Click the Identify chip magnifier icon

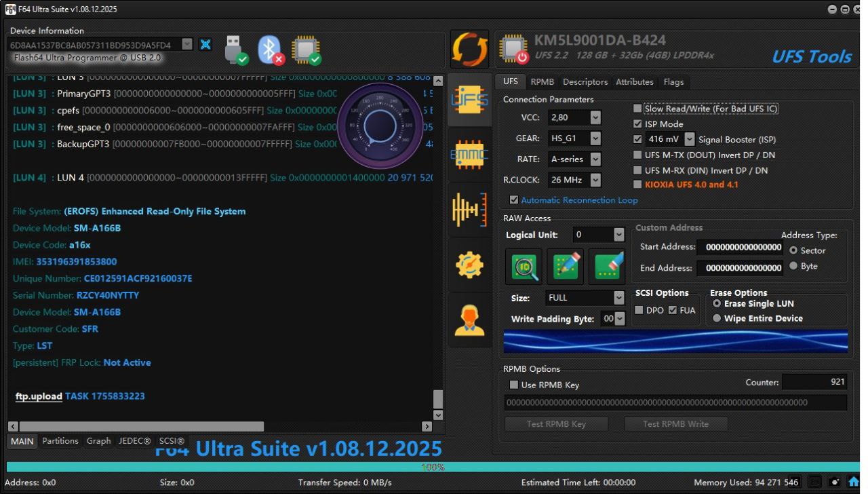[524, 267]
